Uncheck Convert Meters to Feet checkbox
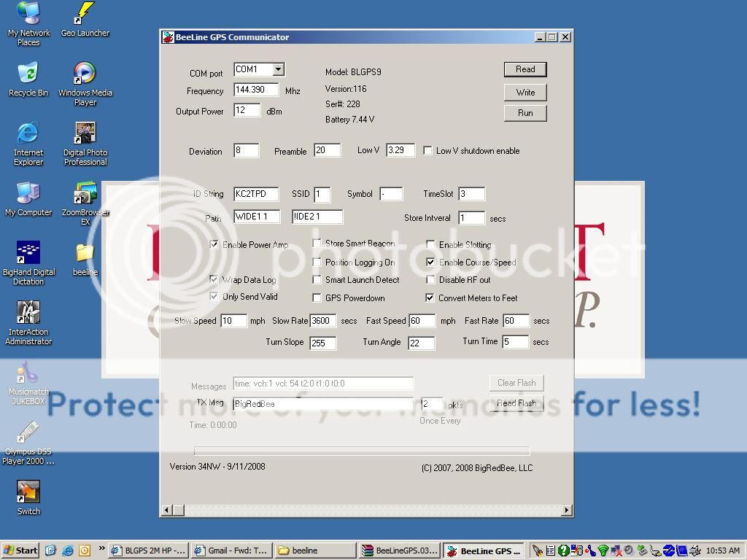 [430, 298]
